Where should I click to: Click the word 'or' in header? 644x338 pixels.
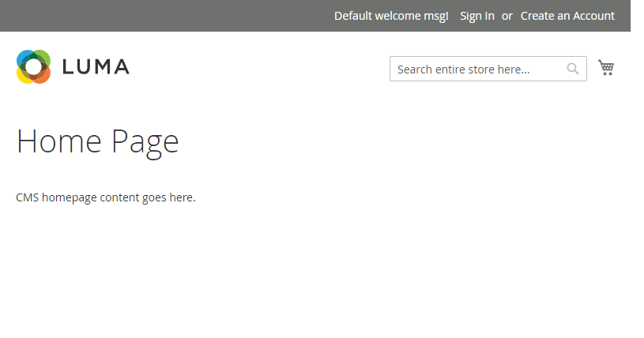(x=507, y=16)
